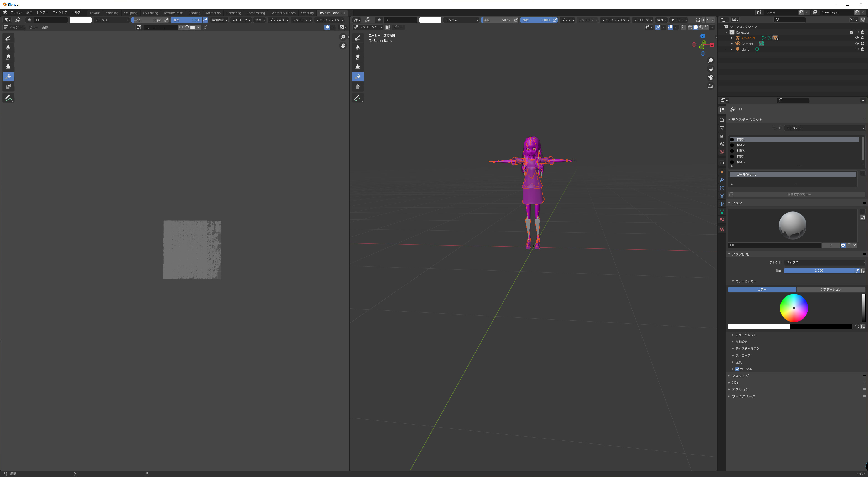
Task: Select 材質3 texture slot
Action: tap(740, 151)
